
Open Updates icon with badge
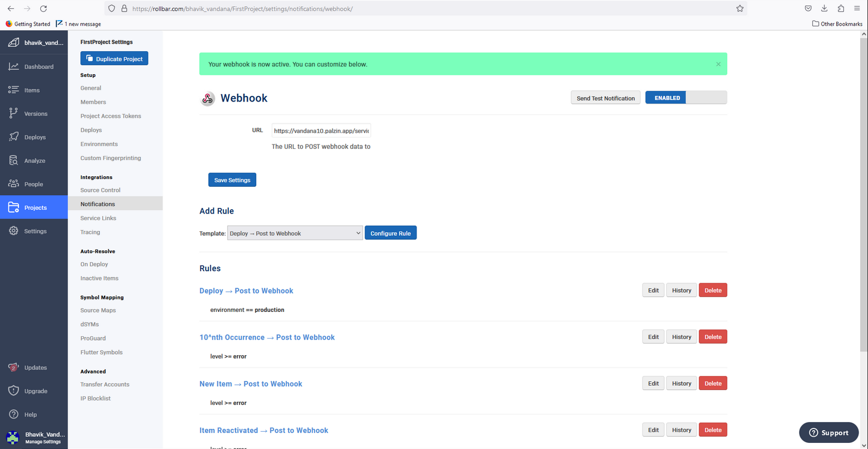pyautogui.click(x=13, y=368)
